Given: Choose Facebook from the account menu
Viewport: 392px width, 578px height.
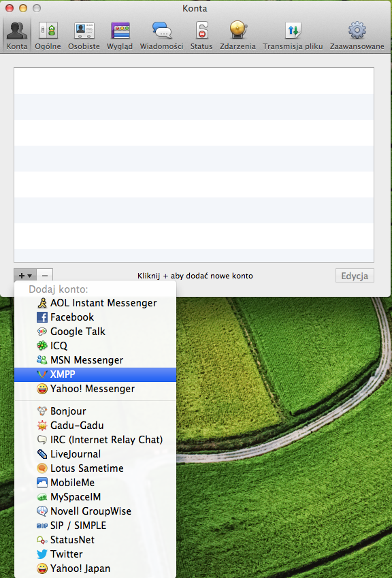Looking at the screenshot, I should click(95, 317).
